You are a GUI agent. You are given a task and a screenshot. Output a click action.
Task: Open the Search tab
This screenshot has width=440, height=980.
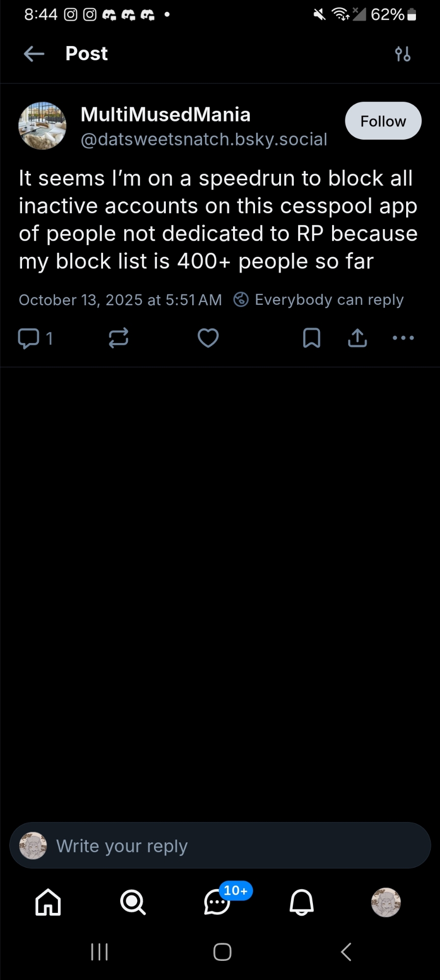pos(133,902)
